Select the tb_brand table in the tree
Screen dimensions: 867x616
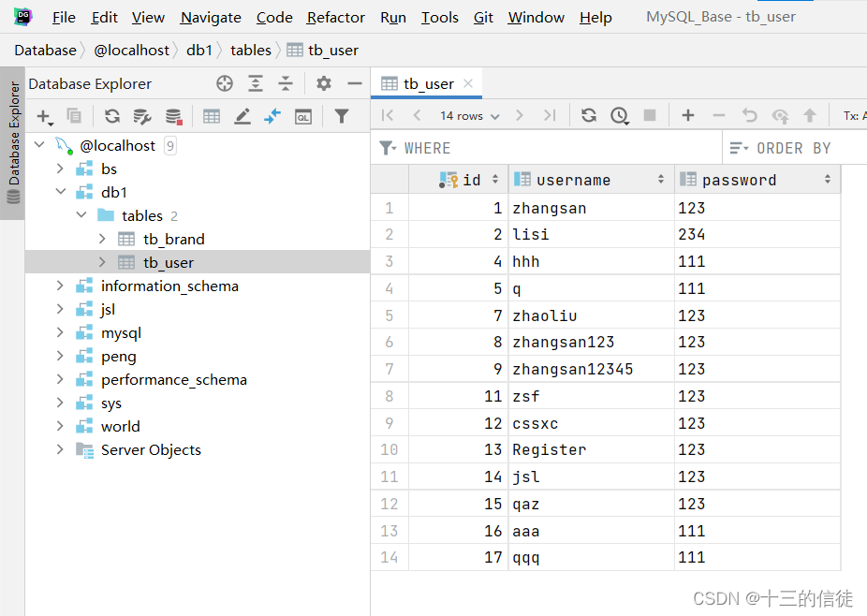click(x=173, y=239)
